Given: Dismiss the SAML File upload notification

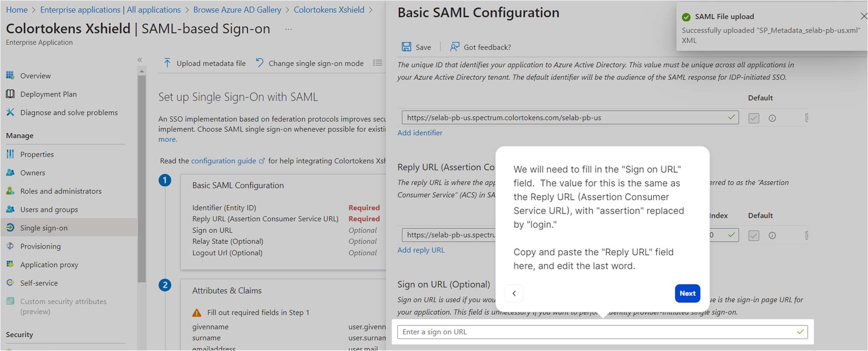Looking at the screenshot, I should (863, 16).
